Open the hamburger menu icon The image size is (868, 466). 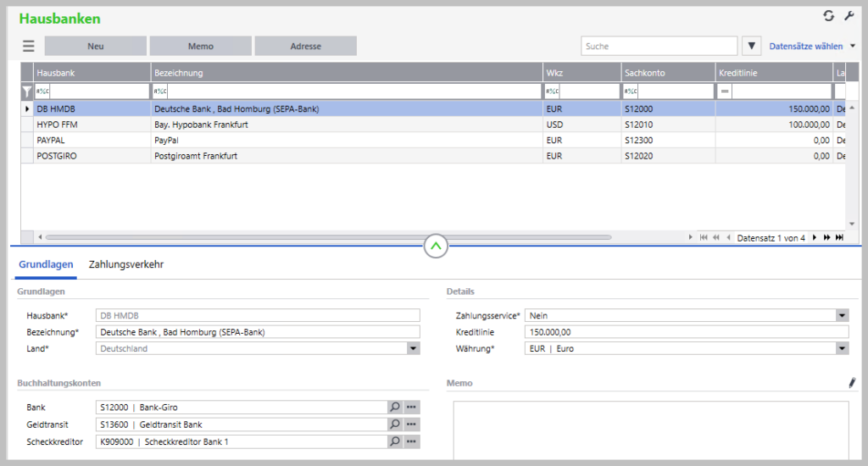click(29, 47)
